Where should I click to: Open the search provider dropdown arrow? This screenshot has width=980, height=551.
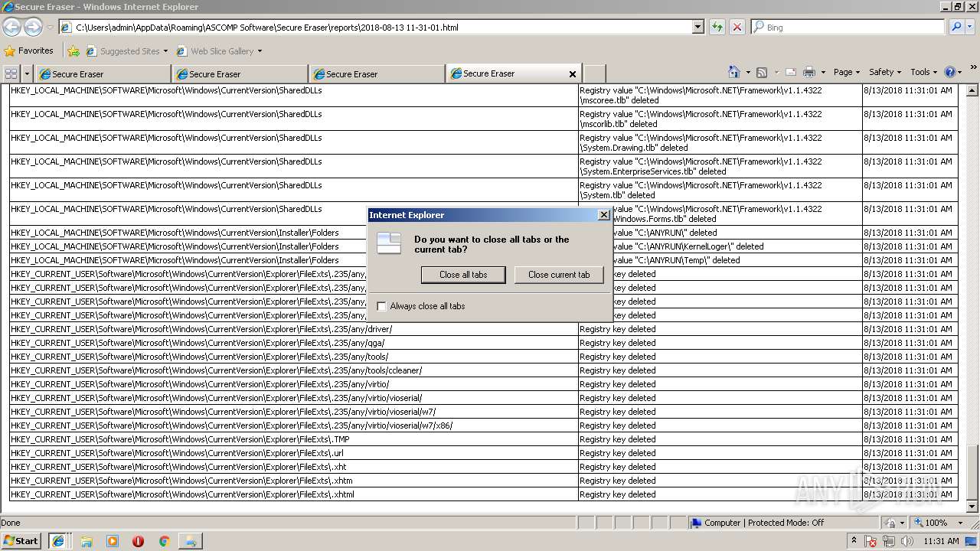970,27
